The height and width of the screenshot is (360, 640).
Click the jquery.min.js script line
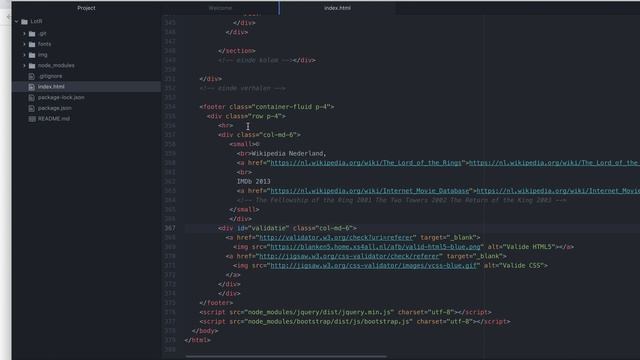(345, 312)
